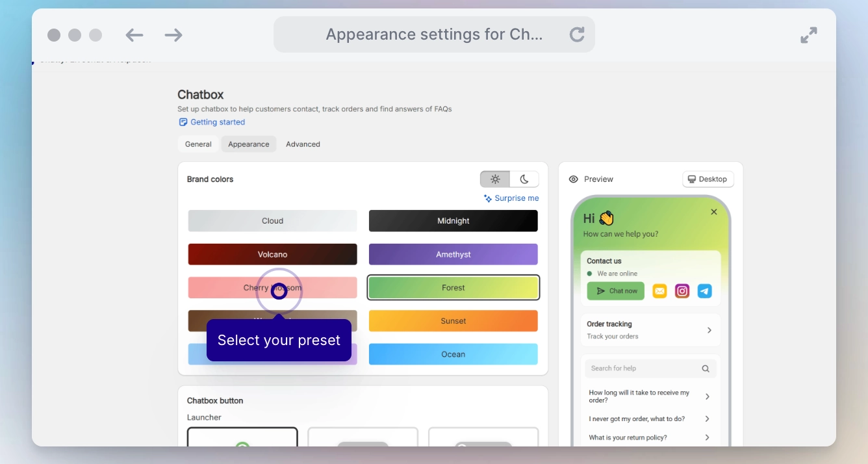Viewport: 868px width, 464px height.
Task: Go back with the browser back arrow
Action: point(134,35)
